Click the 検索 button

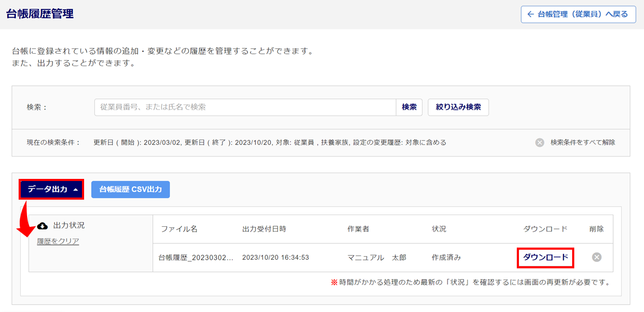coord(409,107)
